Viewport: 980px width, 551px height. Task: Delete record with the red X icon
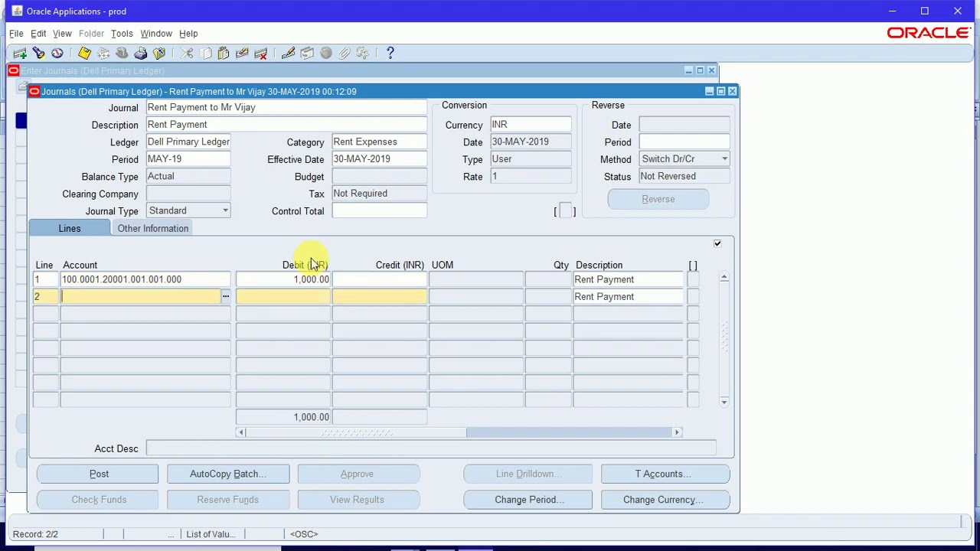click(261, 53)
